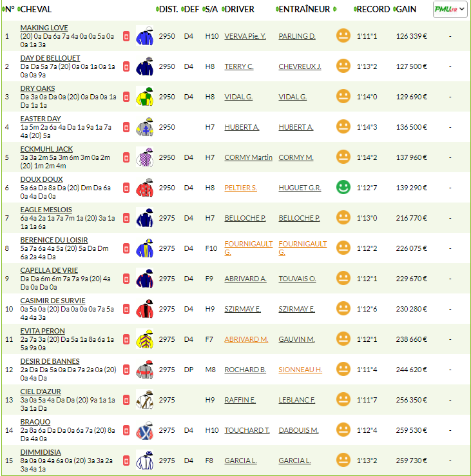471x476 pixels.
Task: Click the red icon beside DOUX DOUX
Action: (x=126, y=188)
